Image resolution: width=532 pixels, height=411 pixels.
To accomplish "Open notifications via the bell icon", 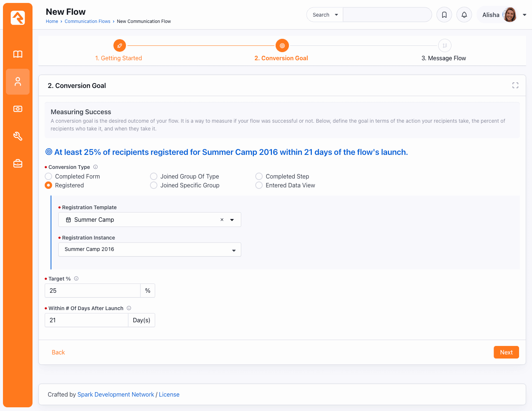I will pyautogui.click(x=464, y=14).
